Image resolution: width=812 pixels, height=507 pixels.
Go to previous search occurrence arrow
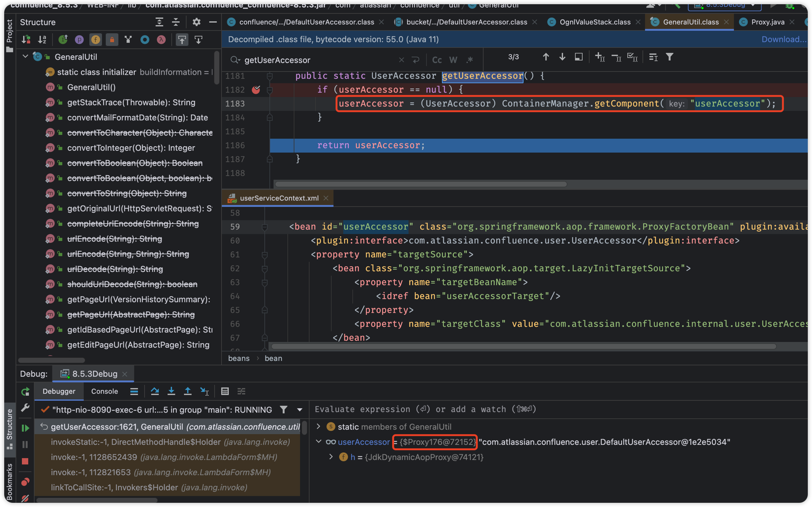pyautogui.click(x=546, y=57)
